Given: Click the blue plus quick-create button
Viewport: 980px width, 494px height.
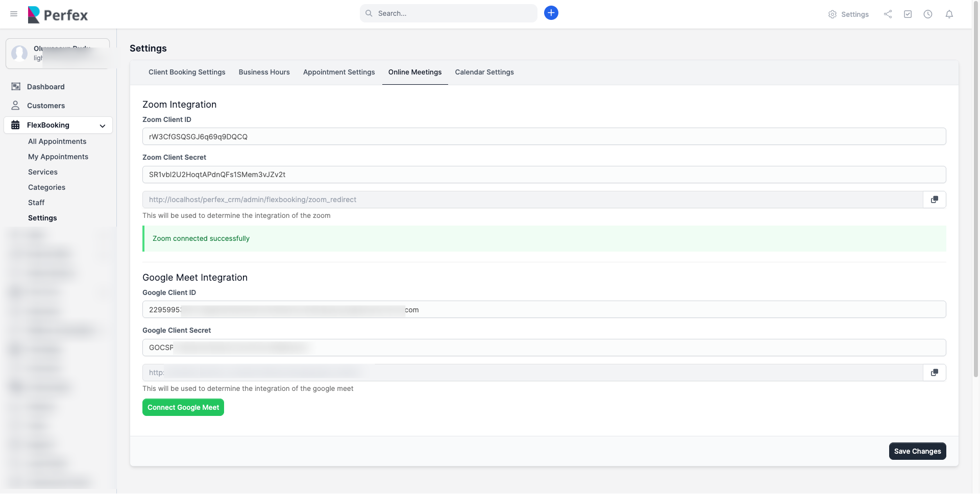Looking at the screenshot, I should point(551,13).
